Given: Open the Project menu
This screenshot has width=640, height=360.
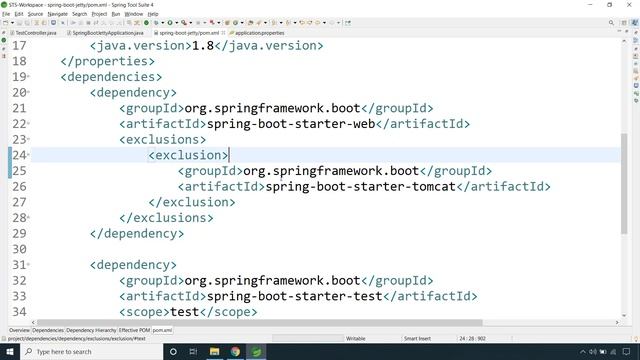Looking at the screenshot, I should (x=99, y=14).
